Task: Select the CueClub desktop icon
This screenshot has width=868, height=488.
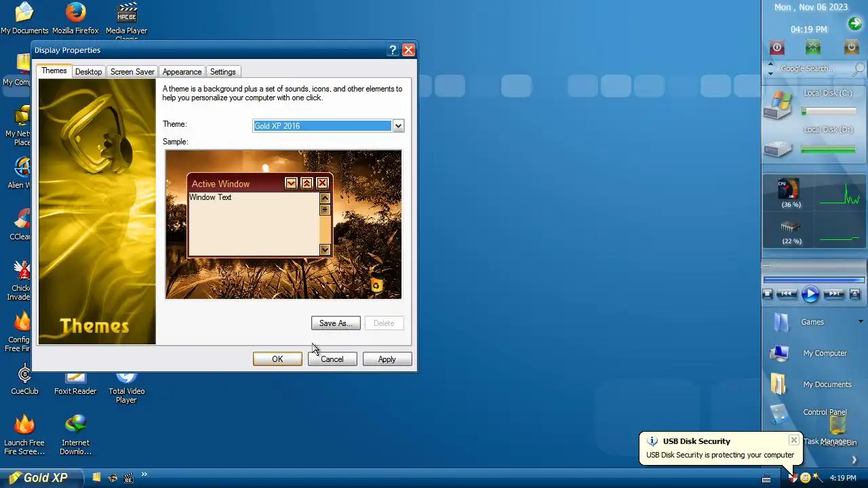Action: pos(24,380)
